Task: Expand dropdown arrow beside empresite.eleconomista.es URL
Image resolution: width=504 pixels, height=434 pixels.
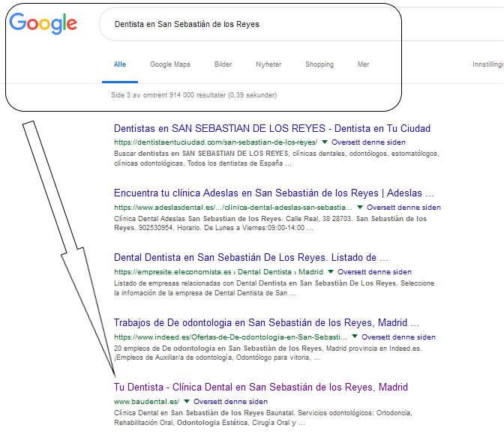Action: [x=331, y=272]
